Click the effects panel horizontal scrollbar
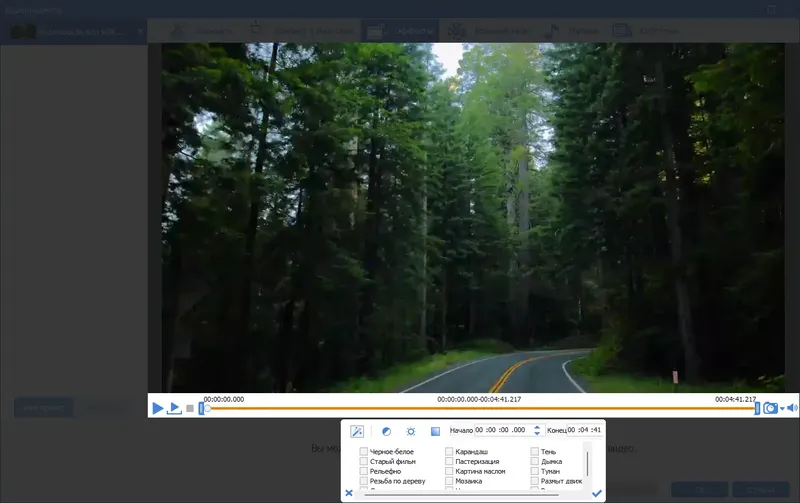The height and width of the screenshot is (503, 800). tap(461, 494)
